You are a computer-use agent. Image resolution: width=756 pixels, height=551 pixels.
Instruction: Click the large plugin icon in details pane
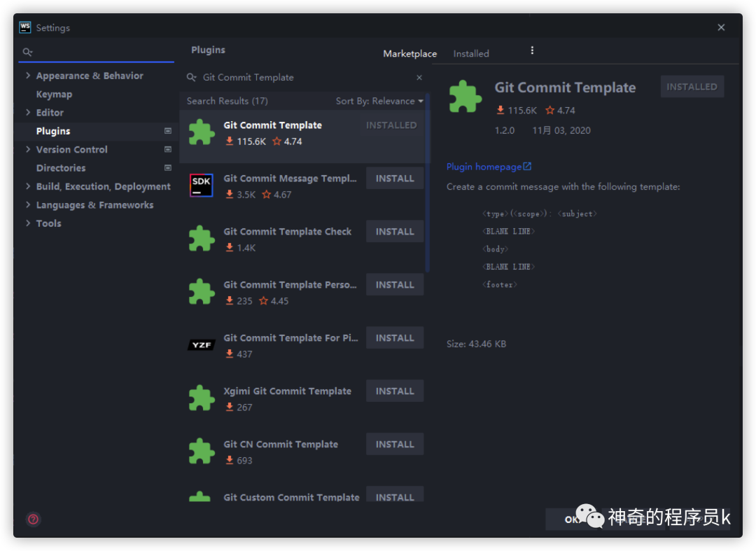pos(465,97)
